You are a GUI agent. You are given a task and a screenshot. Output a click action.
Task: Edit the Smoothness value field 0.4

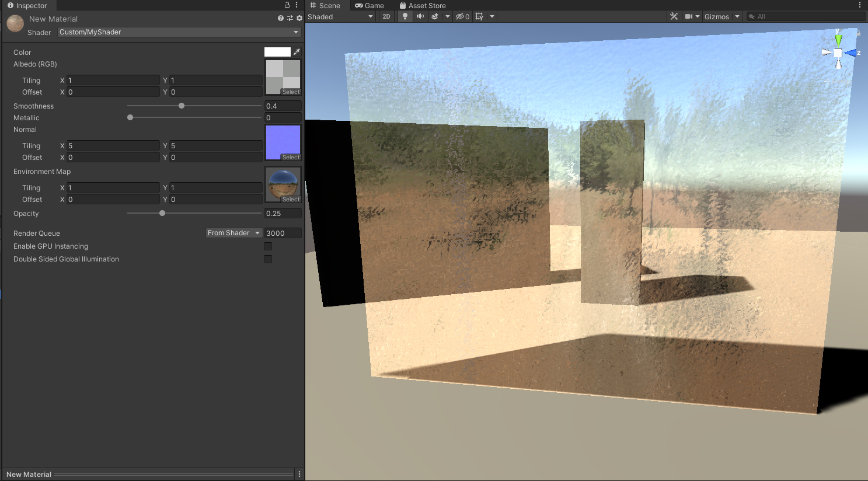283,106
